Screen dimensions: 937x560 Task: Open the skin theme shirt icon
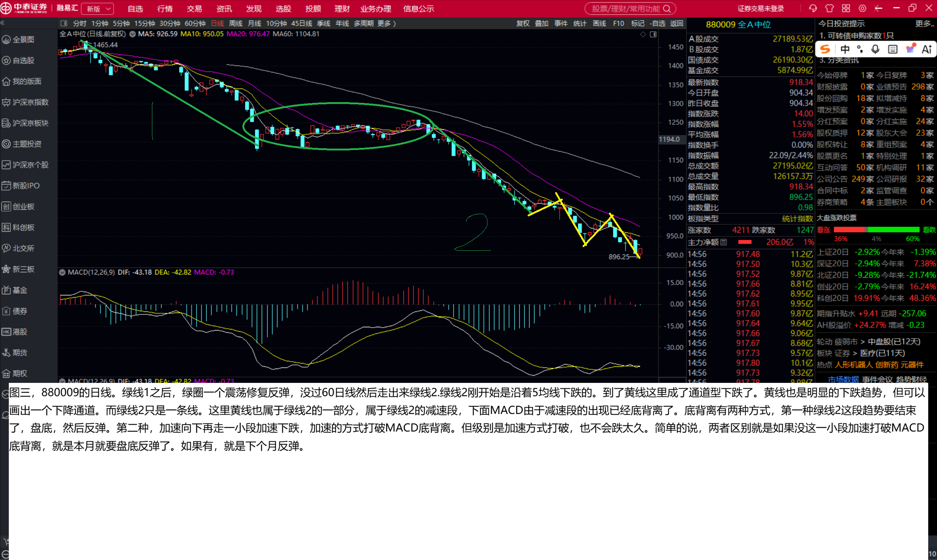coord(829,8)
